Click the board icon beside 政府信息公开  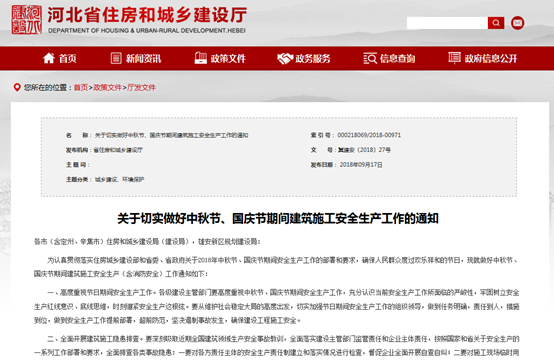[454, 58]
